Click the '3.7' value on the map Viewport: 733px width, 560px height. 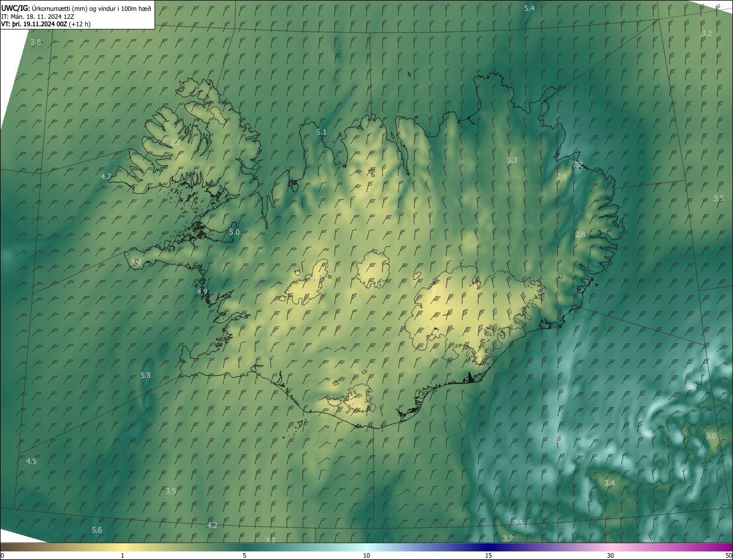[507, 539]
